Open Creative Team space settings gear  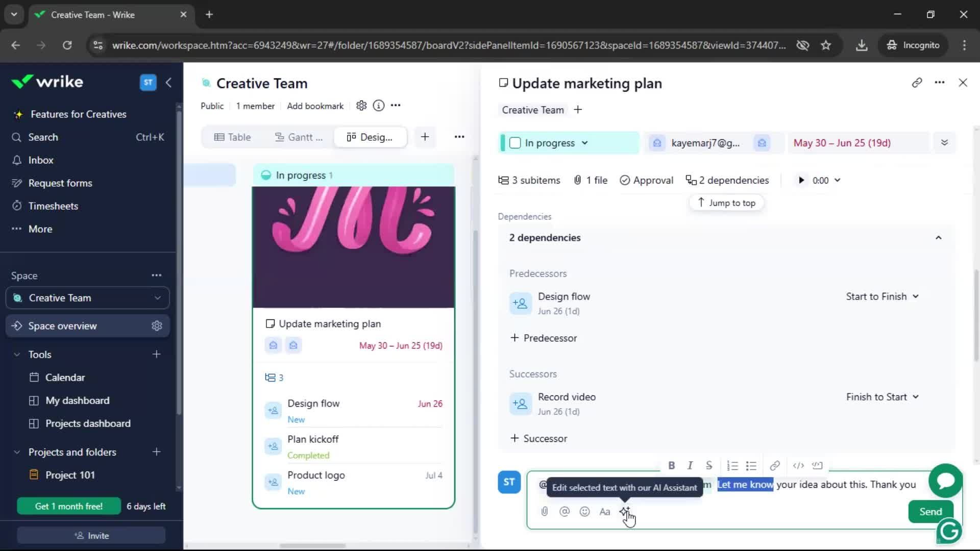pyautogui.click(x=361, y=106)
